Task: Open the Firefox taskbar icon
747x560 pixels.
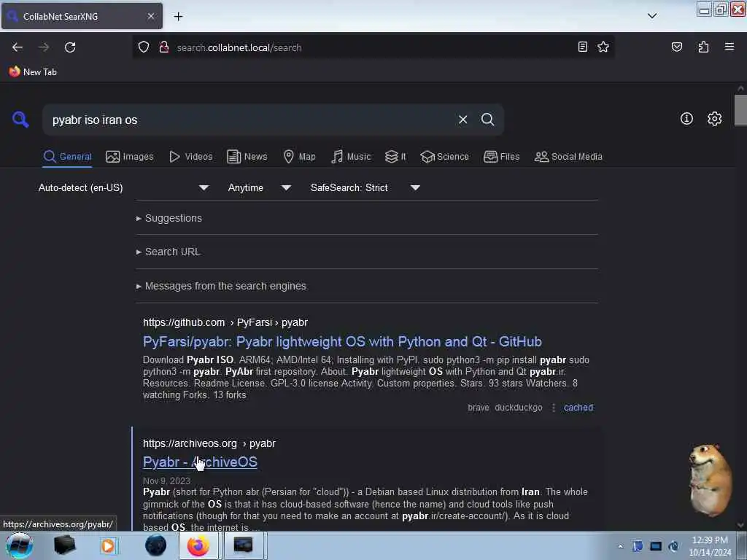Action: tap(198, 545)
